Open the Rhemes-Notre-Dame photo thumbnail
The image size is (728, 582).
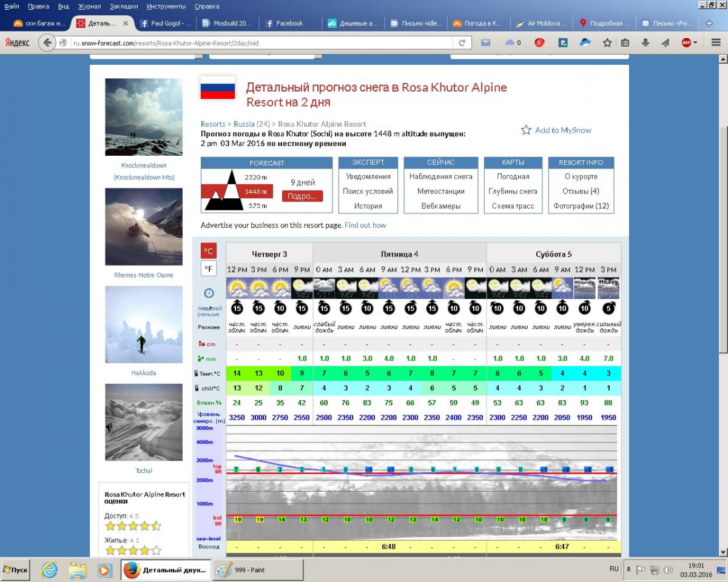click(x=144, y=227)
